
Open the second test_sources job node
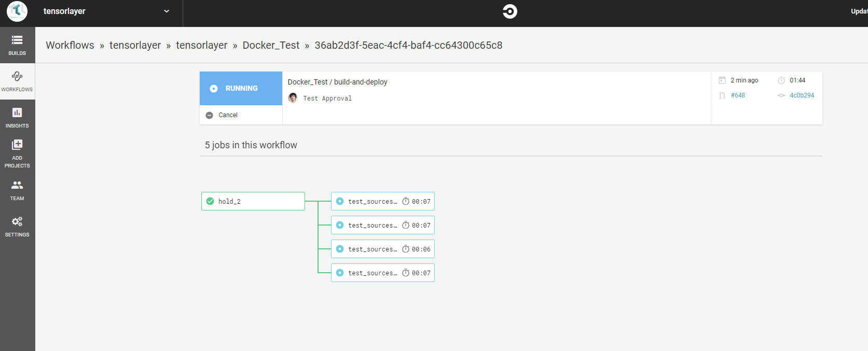[383, 225]
